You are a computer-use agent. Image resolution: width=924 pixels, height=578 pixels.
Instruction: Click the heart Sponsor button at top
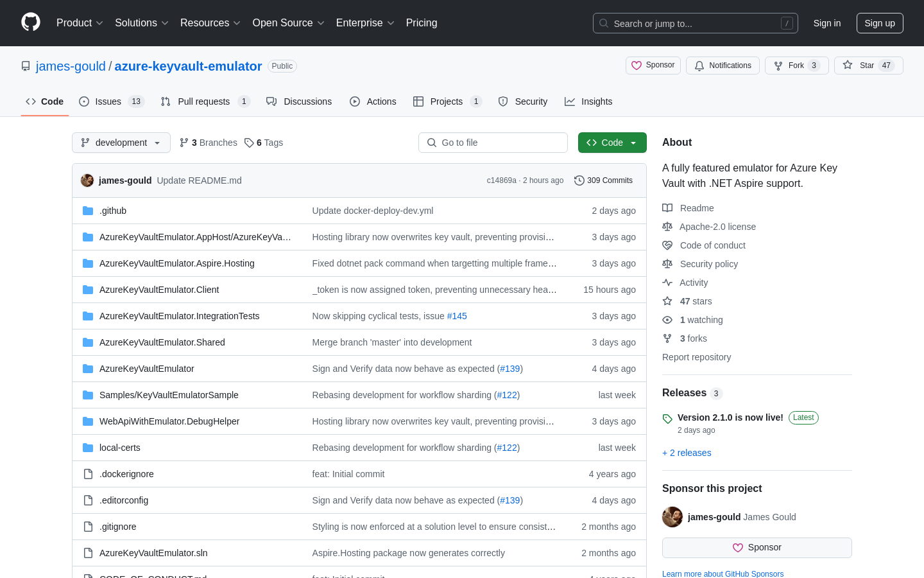653,66
